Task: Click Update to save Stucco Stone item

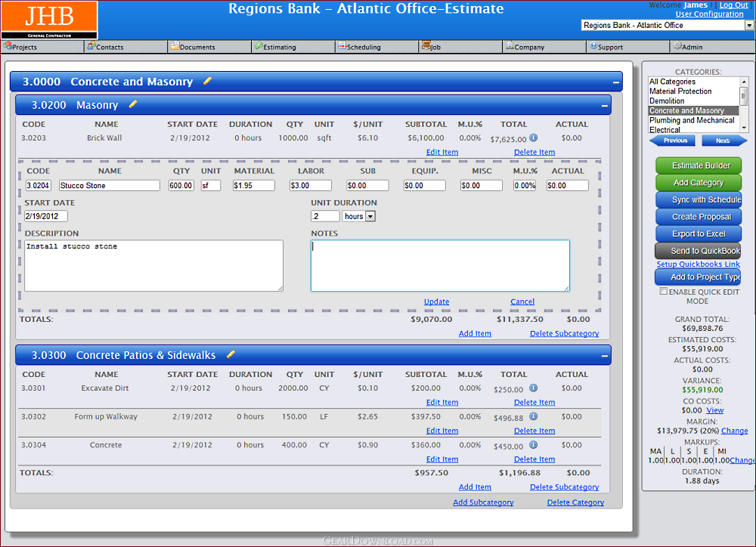Action: pyautogui.click(x=436, y=301)
